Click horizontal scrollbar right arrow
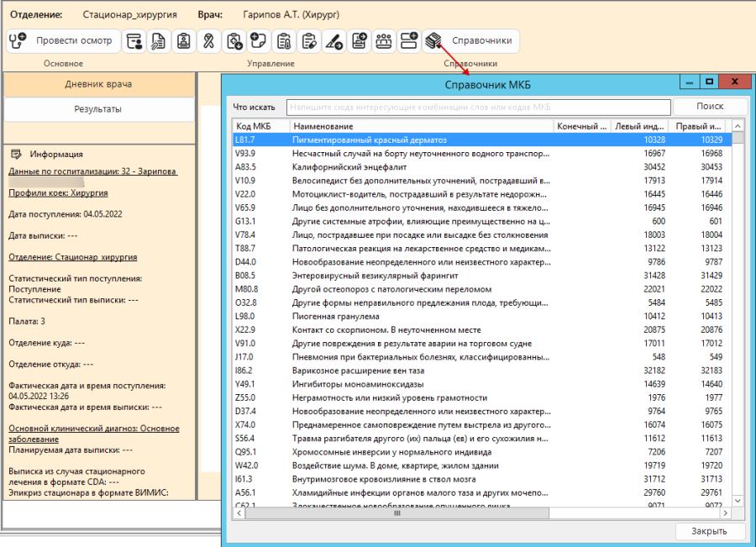This screenshot has width=756, height=547. pos(726,513)
